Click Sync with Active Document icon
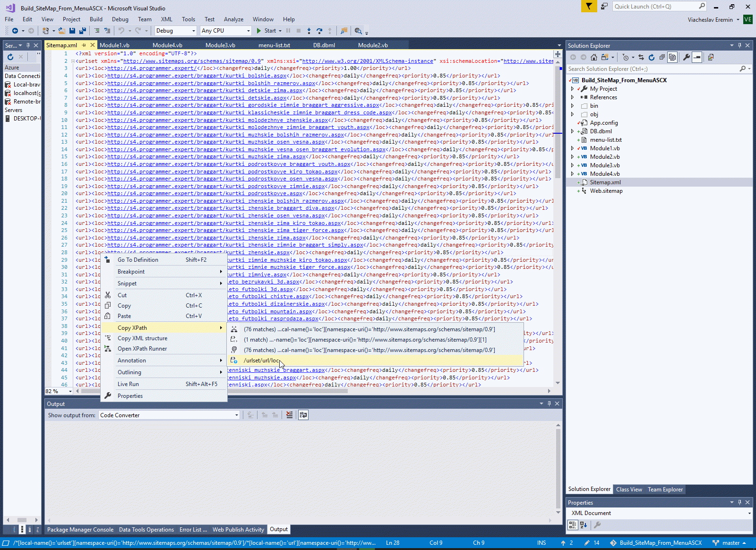The width and height of the screenshot is (756, 550). pos(641,57)
